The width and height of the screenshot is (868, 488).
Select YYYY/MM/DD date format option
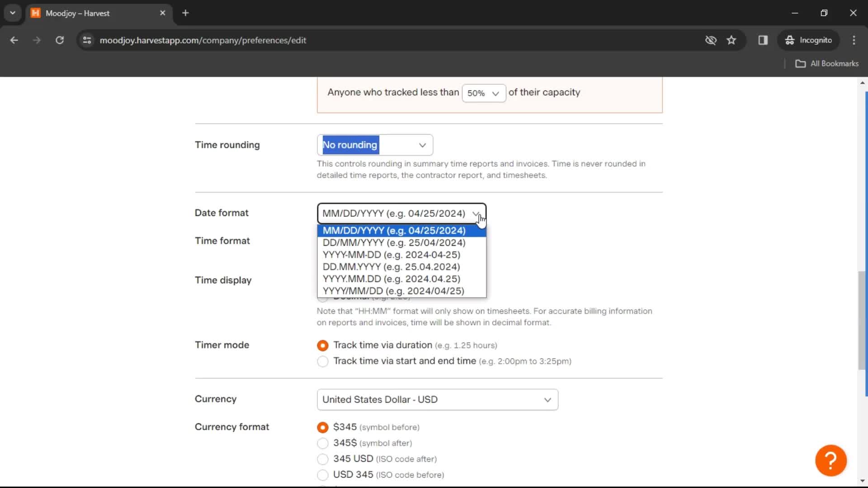pyautogui.click(x=393, y=291)
